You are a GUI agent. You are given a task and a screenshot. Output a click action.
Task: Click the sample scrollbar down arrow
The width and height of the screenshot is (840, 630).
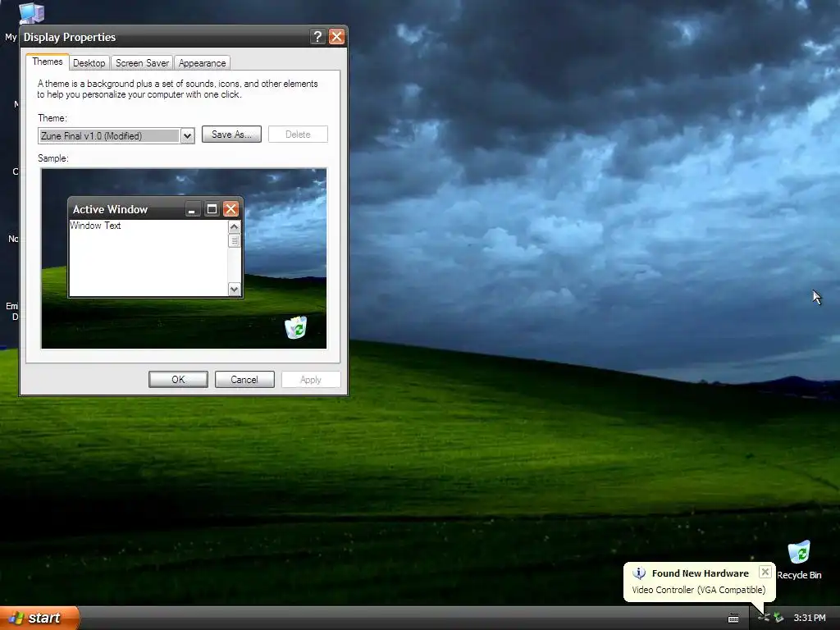pos(234,290)
